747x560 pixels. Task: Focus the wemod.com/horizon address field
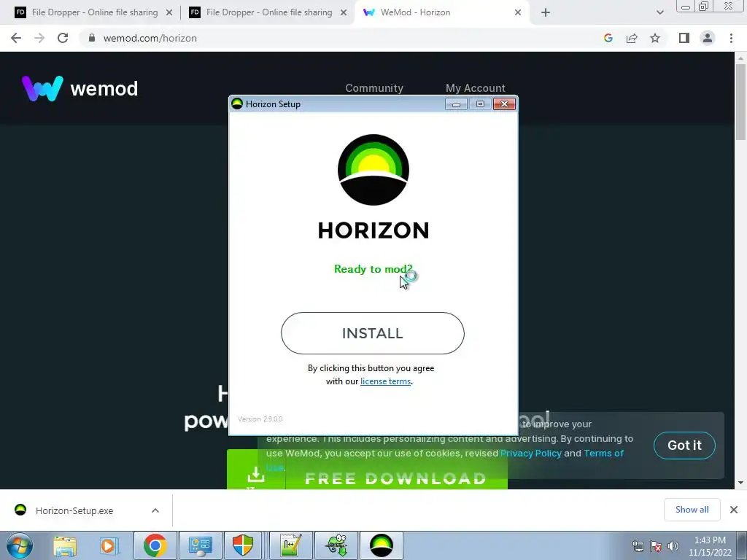343,38
